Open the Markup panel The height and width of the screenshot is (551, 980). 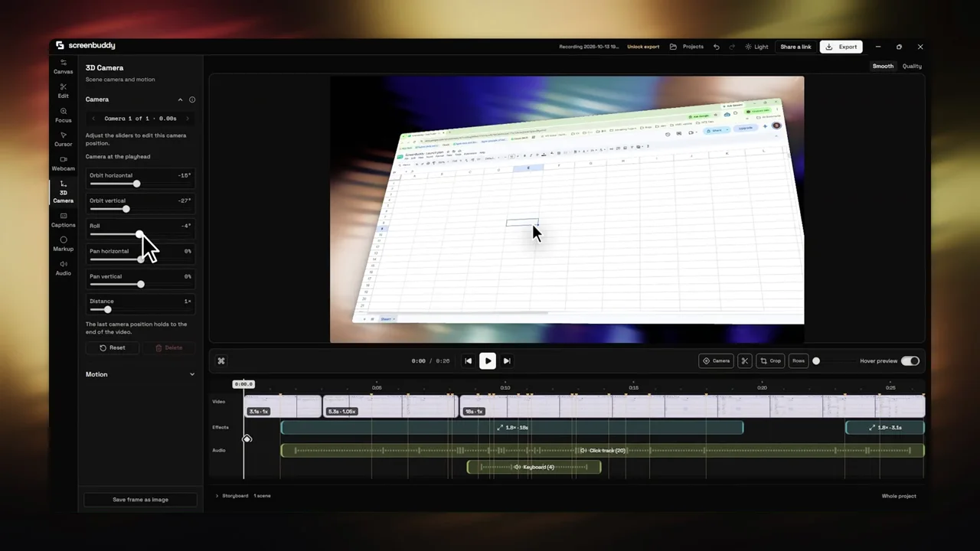pos(63,244)
